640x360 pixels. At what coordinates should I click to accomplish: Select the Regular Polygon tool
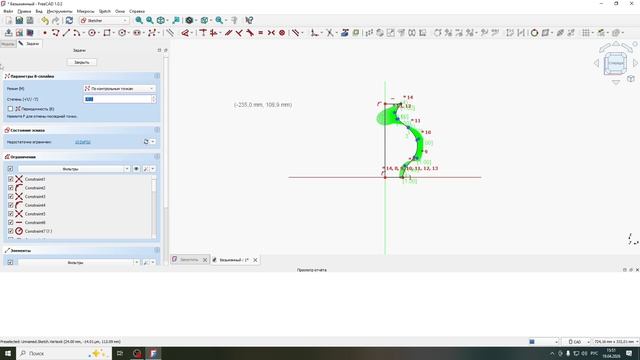(x=122, y=33)
